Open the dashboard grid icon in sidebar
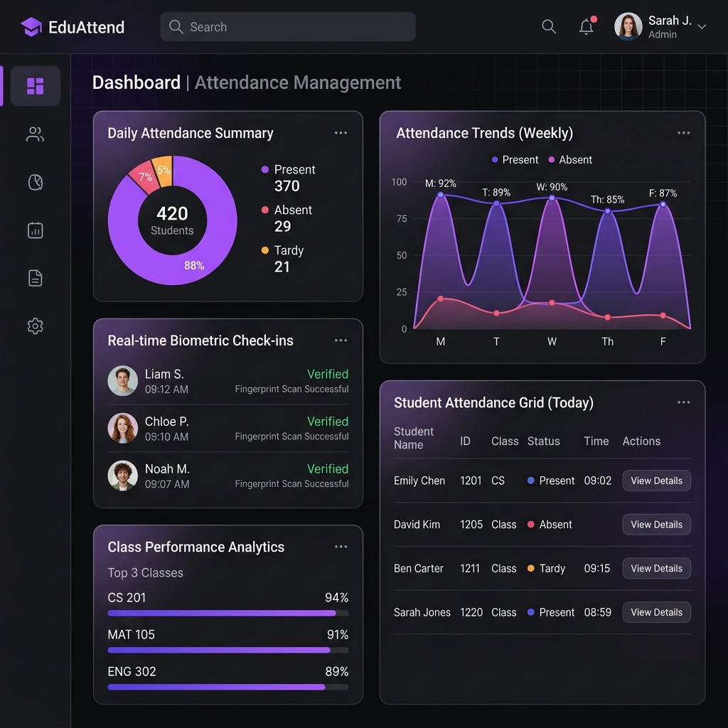Image resolution: width=728 pixels, height=728 pixels. (x=36, y=86)
